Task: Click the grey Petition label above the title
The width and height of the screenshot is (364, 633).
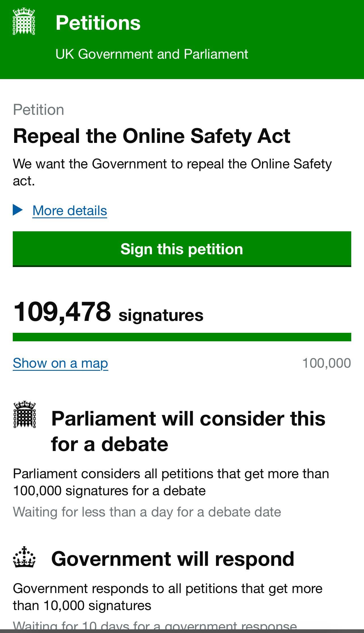Action: tap(39, 110)
